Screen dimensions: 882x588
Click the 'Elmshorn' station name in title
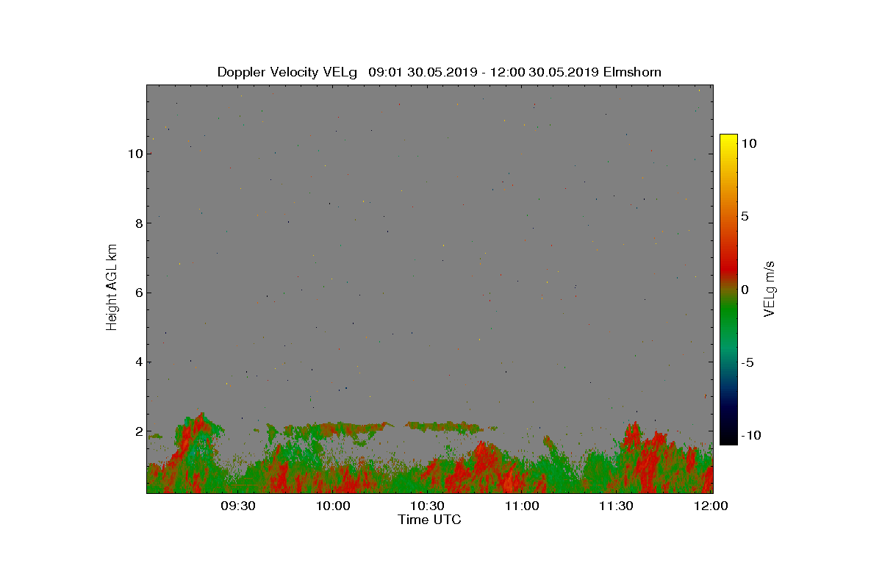pos(634,72)
